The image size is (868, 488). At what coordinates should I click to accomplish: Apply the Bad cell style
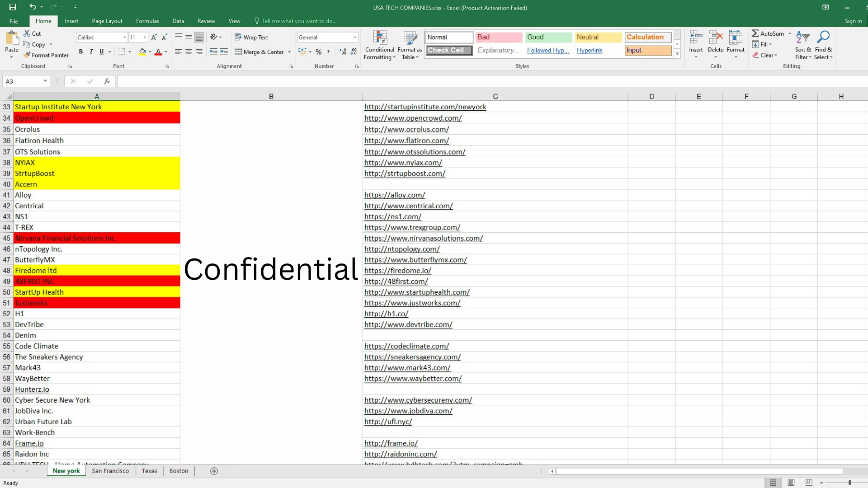click(x=499, y=37)
